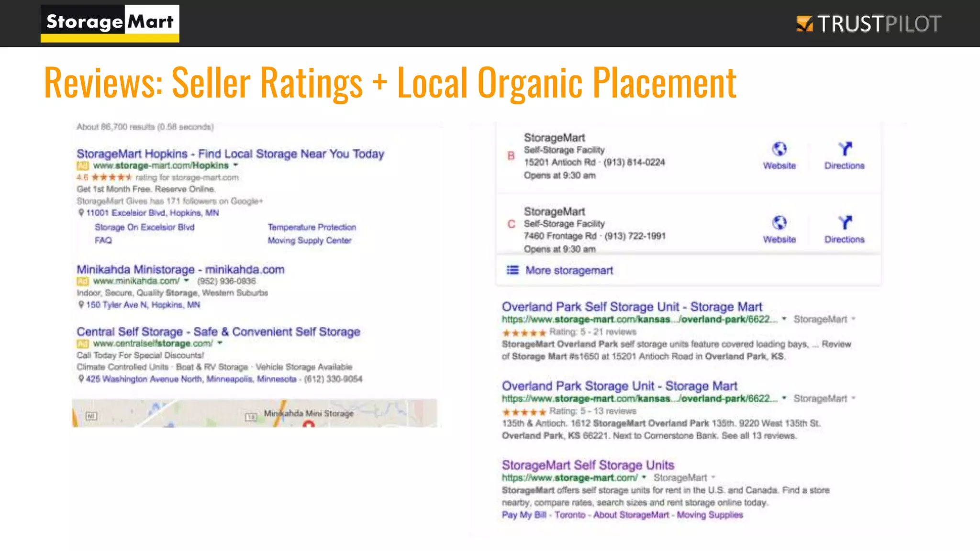This screenshot has width=980, height=551.
Task: Open Website icon for StorageMart on Antioch Rd
Action: [x=779, y=149]
